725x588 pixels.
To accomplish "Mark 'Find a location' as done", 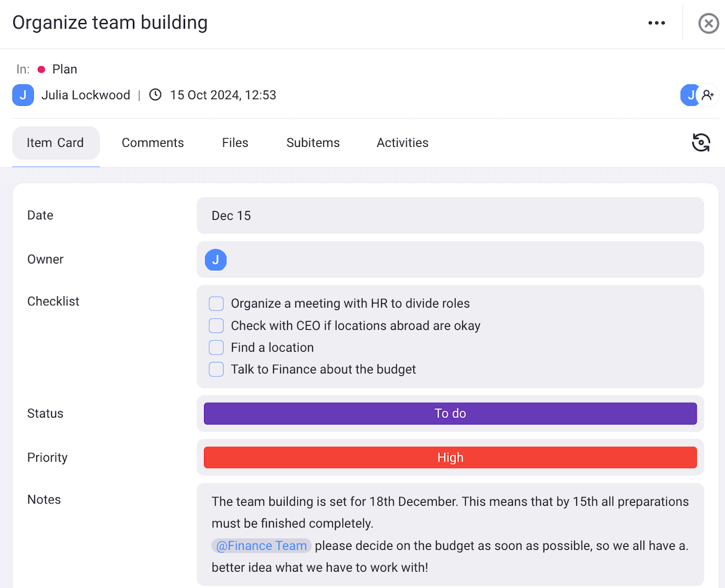I will (216, 347).
